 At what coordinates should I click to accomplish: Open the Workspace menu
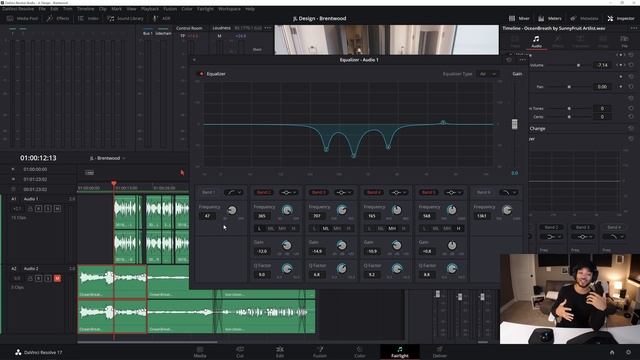coord(229,9)
